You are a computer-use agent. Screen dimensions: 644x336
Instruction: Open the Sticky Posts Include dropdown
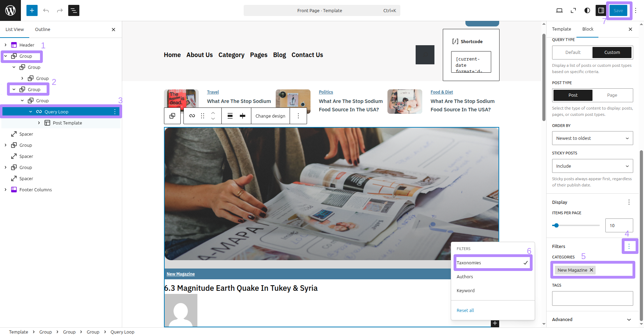click(x=592, y=166)
